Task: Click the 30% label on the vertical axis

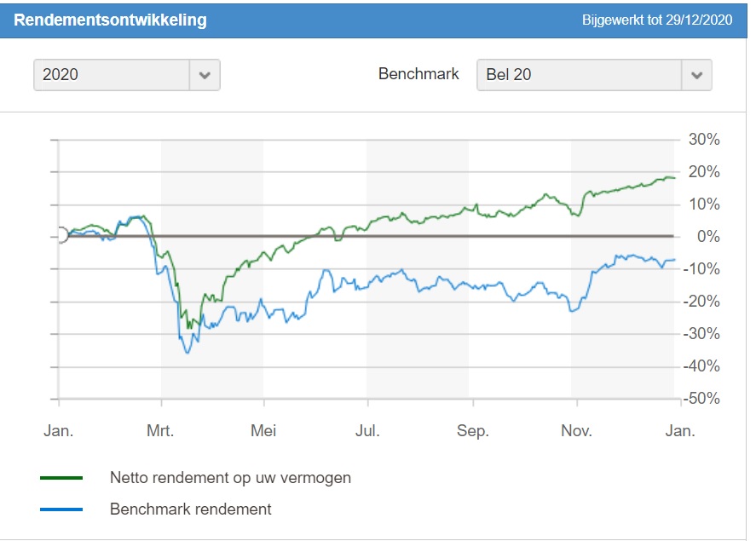Action: [703, 140]
